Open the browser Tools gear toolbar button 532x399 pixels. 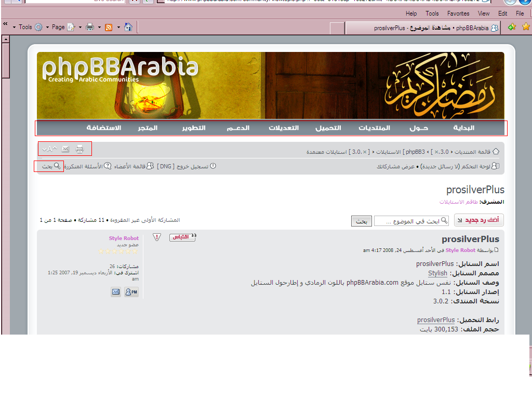31,27
